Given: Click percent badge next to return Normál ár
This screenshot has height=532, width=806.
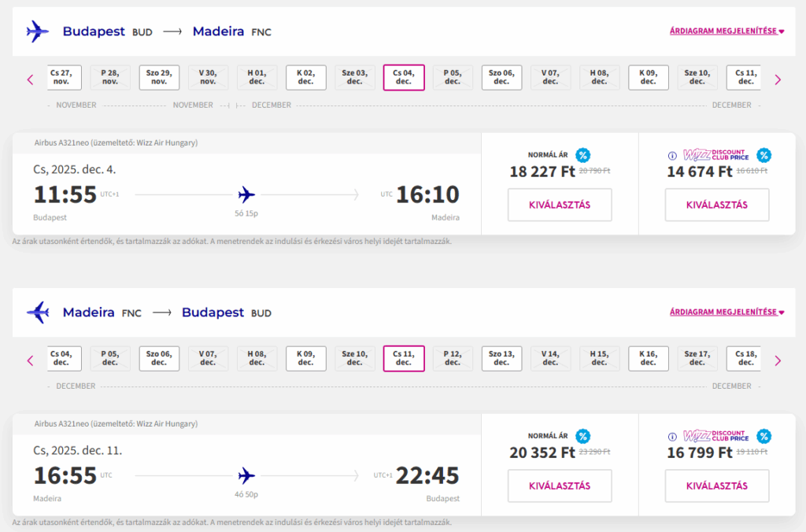Looking at the screenshot, I should [582, 437].
